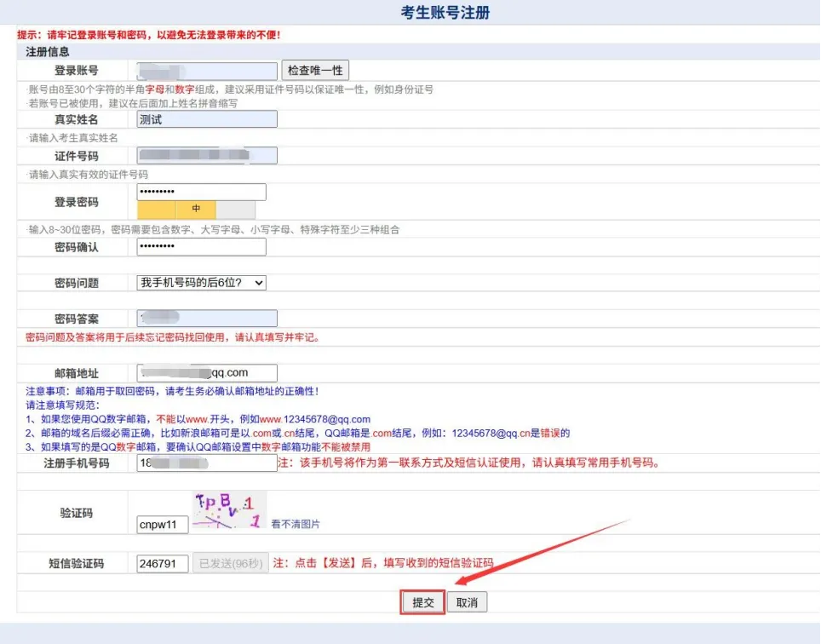Click the 邮箱地址 label
This screenshot has height=644, width=821.
77,373
